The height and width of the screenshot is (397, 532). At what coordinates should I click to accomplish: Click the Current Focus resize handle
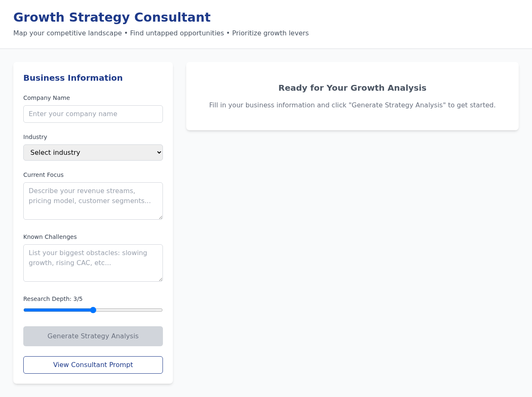(160, 217)
